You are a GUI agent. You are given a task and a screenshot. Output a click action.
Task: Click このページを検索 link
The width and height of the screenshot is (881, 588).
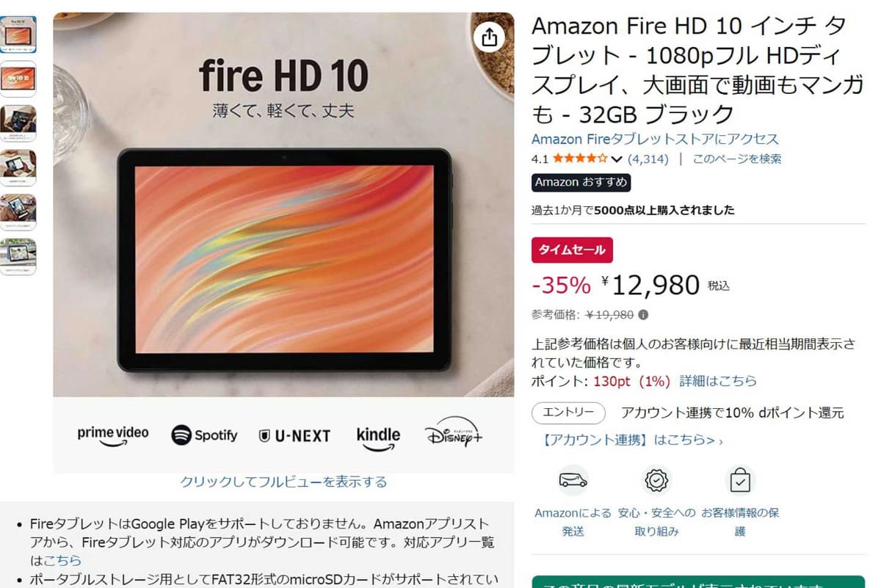[x=737, y=159]
